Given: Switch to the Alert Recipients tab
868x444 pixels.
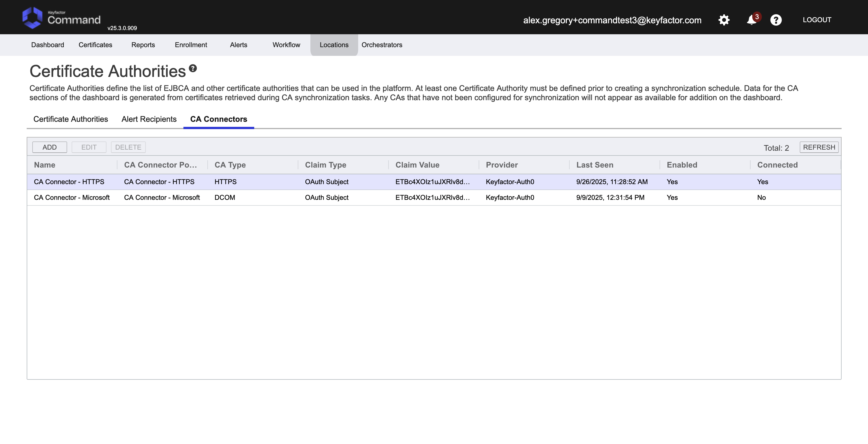Looking at the screenshot, I should coord(149,119).
